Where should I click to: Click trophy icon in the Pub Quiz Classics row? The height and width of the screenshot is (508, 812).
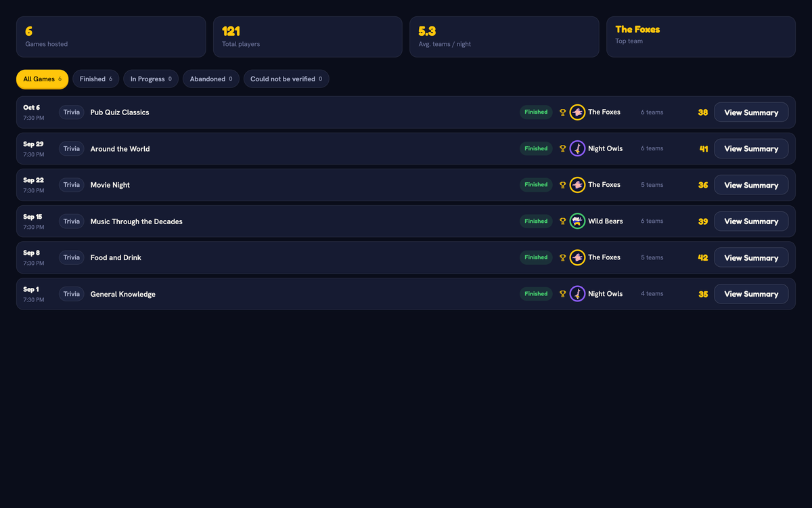(562, 112)
